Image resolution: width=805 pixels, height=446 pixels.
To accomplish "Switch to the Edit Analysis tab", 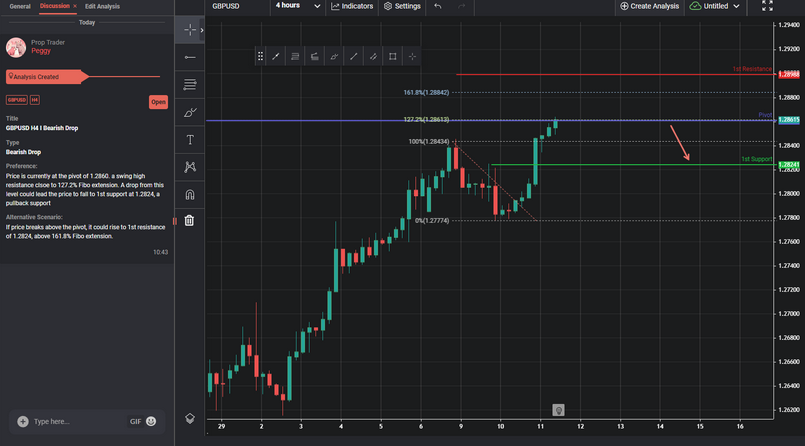I will 102,7.
